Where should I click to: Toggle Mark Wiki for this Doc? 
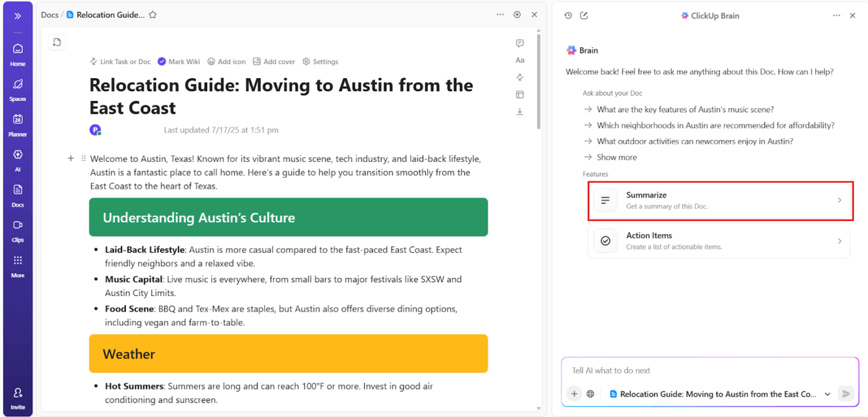coord(179,61)
